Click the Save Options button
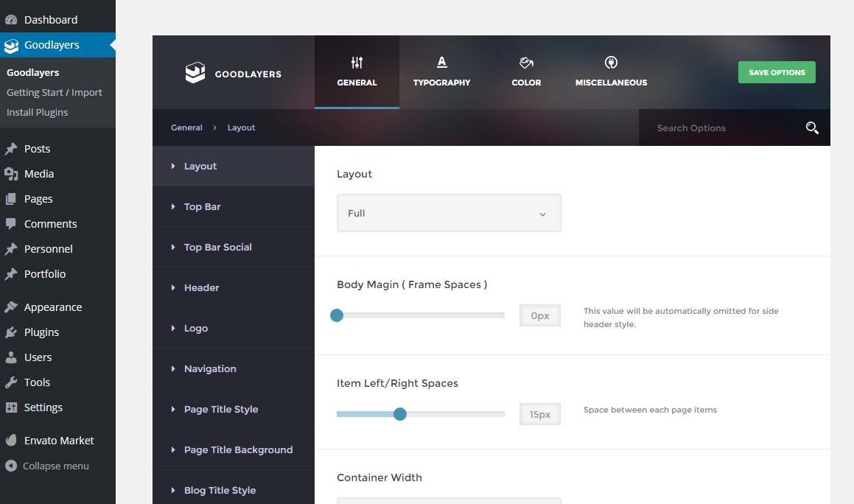This screenshot has width=854, height=504. pyautogui.click(x=777, y=72)
